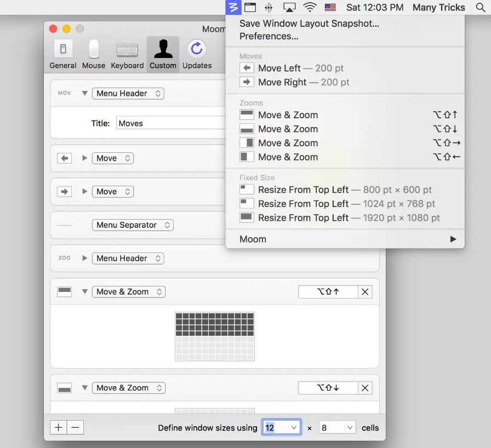The width and height of the screenshot is (491, 448).
Task: Click the US flag input source icon
Action: tap(329, 7)
